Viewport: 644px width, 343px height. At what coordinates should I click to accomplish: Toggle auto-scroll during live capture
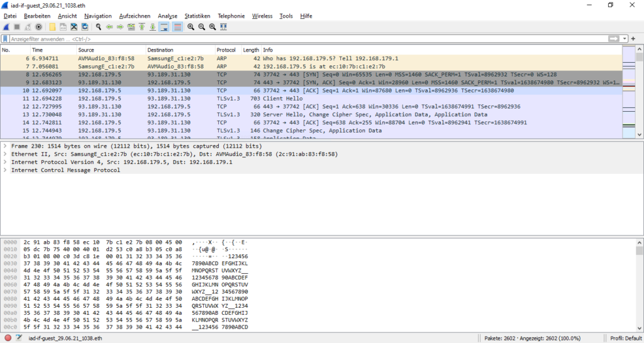(x=164, y=27)
